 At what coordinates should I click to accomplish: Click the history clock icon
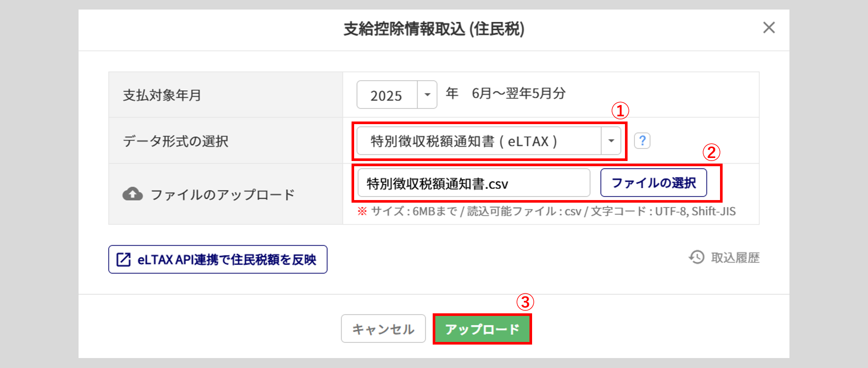[x=697, y=257]
